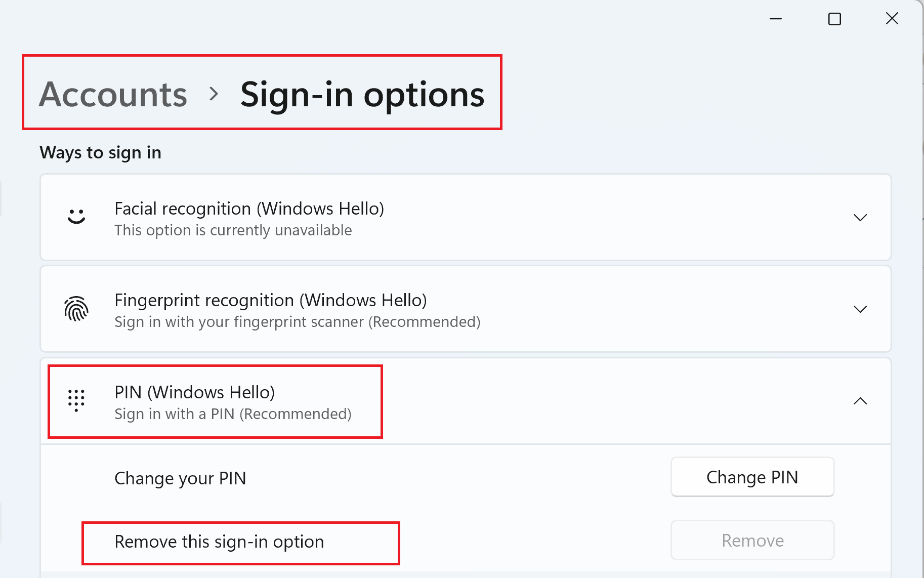Click the 'Change your PIN' label
The width and height of the screenshot is (924, 578).
(x=180, y=478)
